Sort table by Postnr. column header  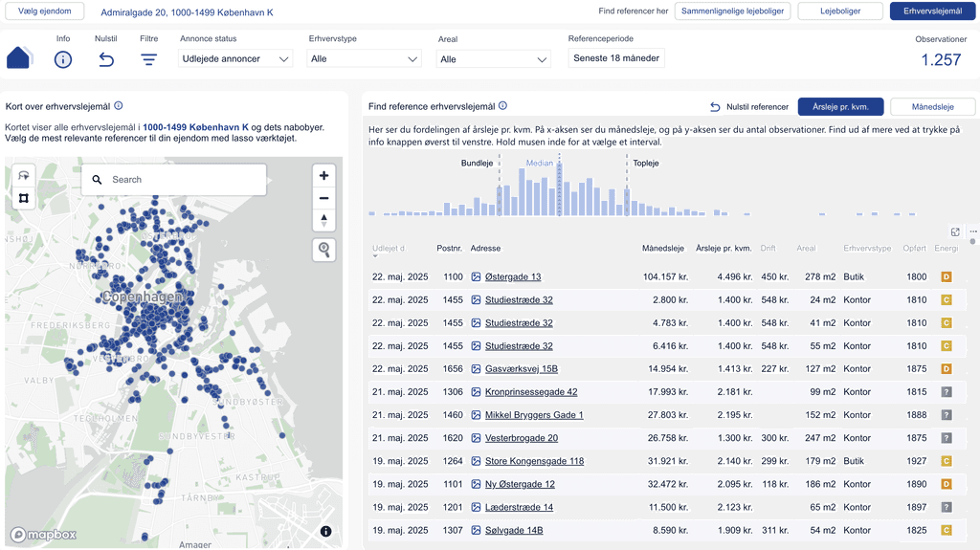pyautogui.click(x=450, y=248)
